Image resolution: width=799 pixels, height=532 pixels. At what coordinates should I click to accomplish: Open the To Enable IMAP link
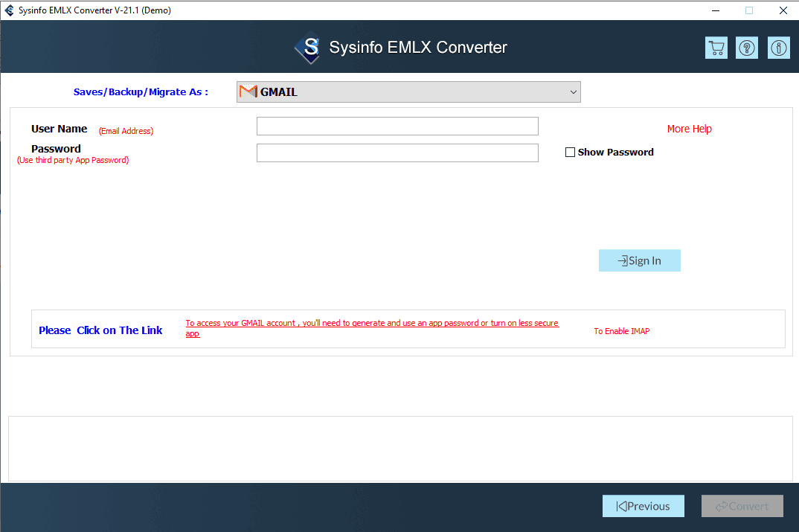pyautogui.click(x=622, y=331)
